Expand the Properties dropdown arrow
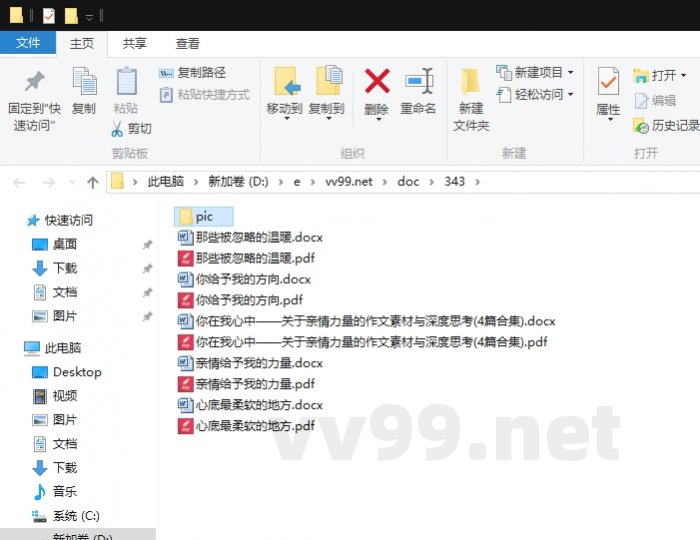The width and height of the screenshot is (700, 540). pyautogui.click(x=610, y=120)
